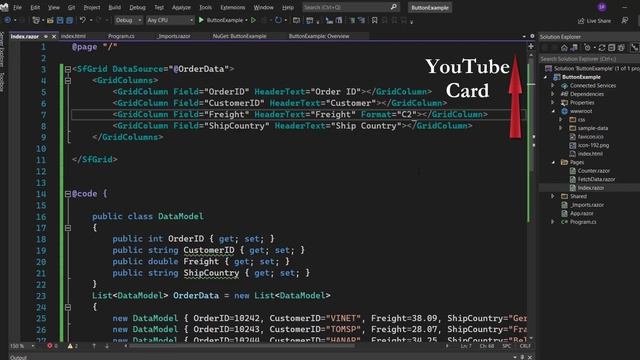Open FetchData.razor in Solution Explorer

tap(596, 179)
